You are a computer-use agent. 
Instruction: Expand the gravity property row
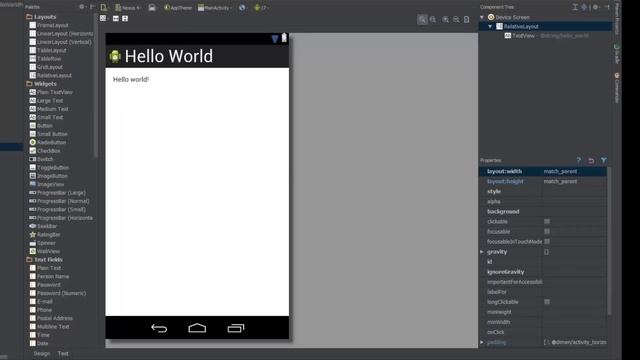482,252
